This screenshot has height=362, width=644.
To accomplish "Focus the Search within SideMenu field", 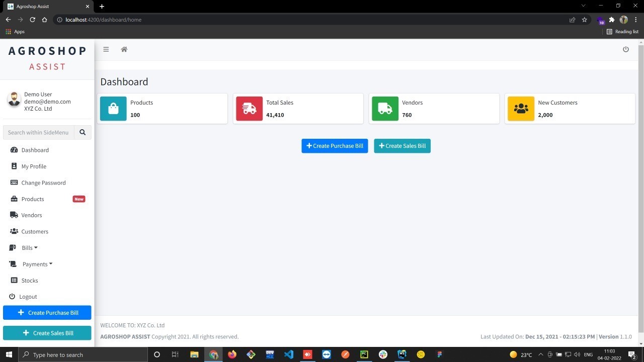I will 39,132.
